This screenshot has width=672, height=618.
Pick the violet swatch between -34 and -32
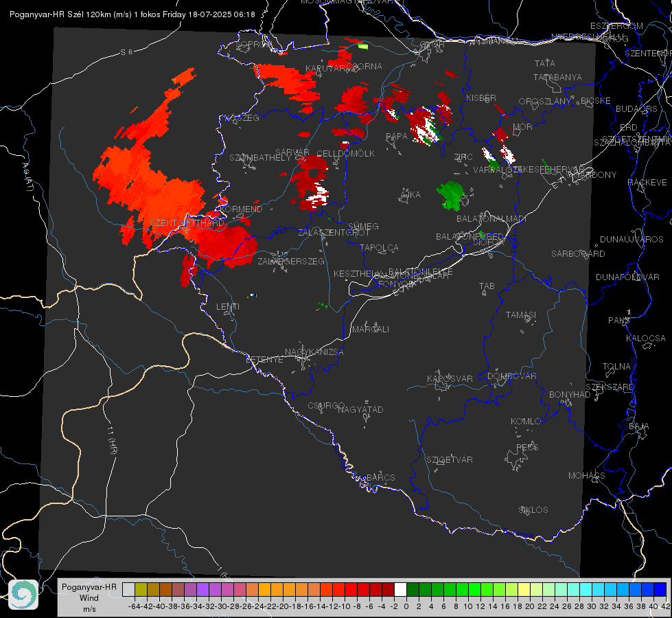202,589
